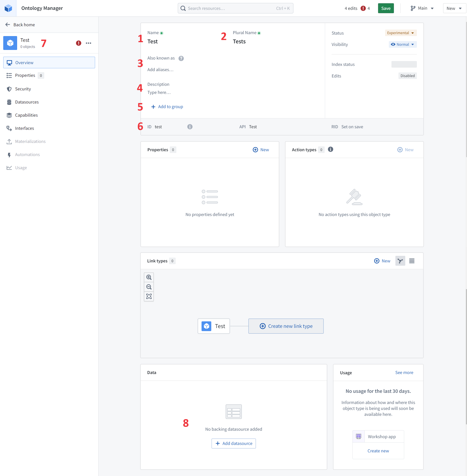Open the Main branch dropdown
This screenshot has height=476, width=467.
pyautogui.click(x=422, y=8)
